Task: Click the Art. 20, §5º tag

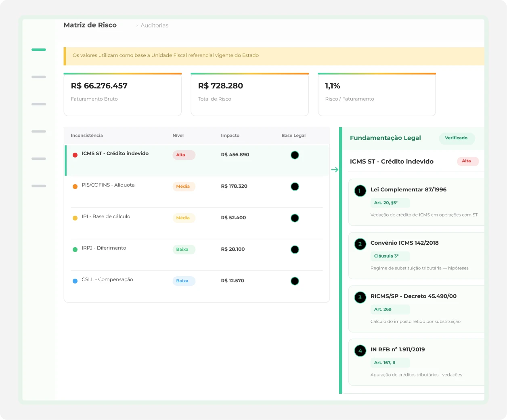Action: [390, 203]
